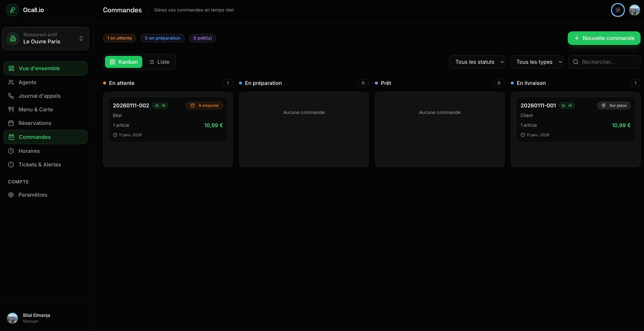This screenshot has width=644, height=331.
Task: Click the Horaires clock icon
Action: (x=11, y=151)
